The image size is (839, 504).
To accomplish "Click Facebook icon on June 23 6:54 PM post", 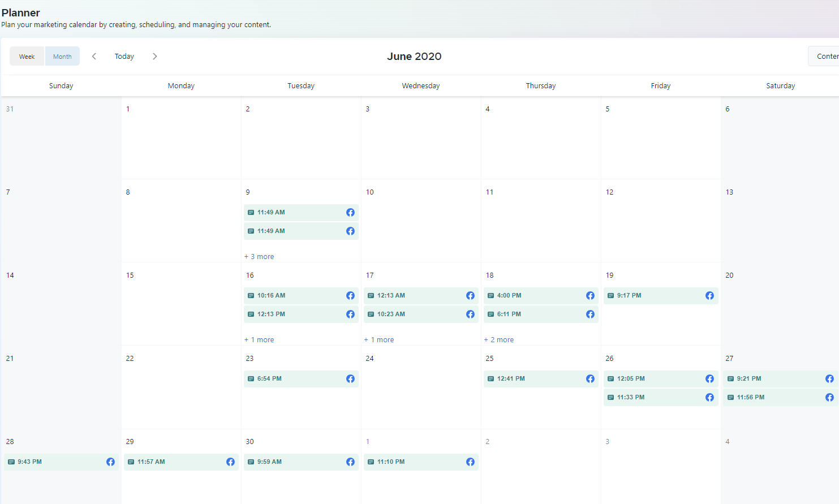I will [x=350, y=379].
